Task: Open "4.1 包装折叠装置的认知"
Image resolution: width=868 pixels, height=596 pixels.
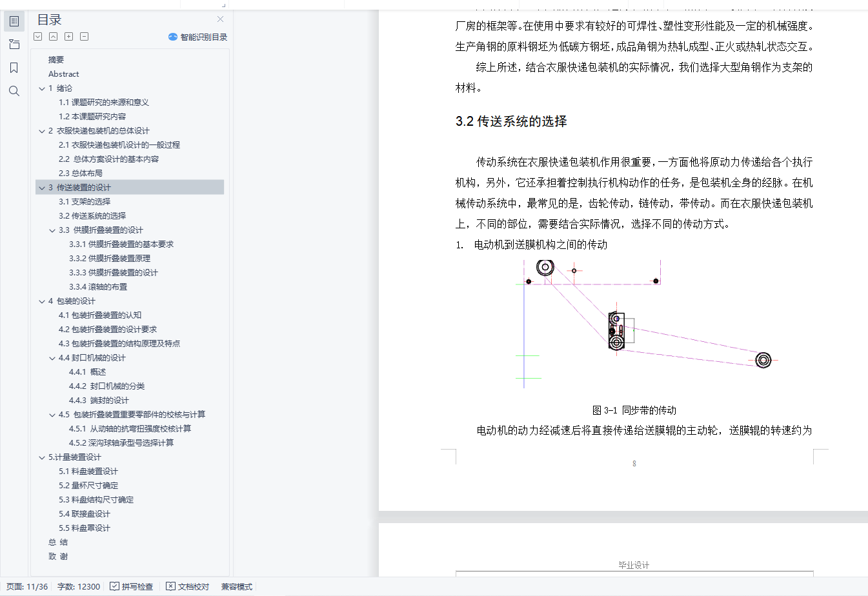Action: pyautogui.click(x=100, y=315)
